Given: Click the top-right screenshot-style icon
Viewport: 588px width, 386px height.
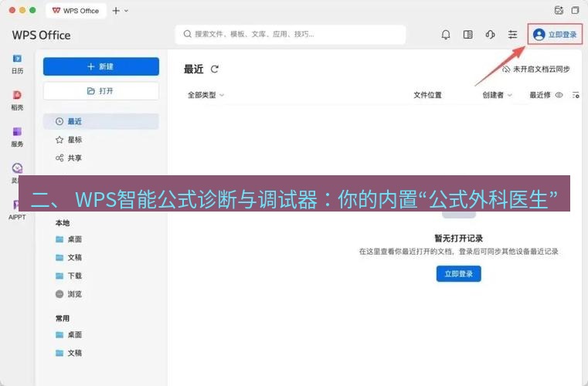Looking at the screenshot, I should coord(559,11).
